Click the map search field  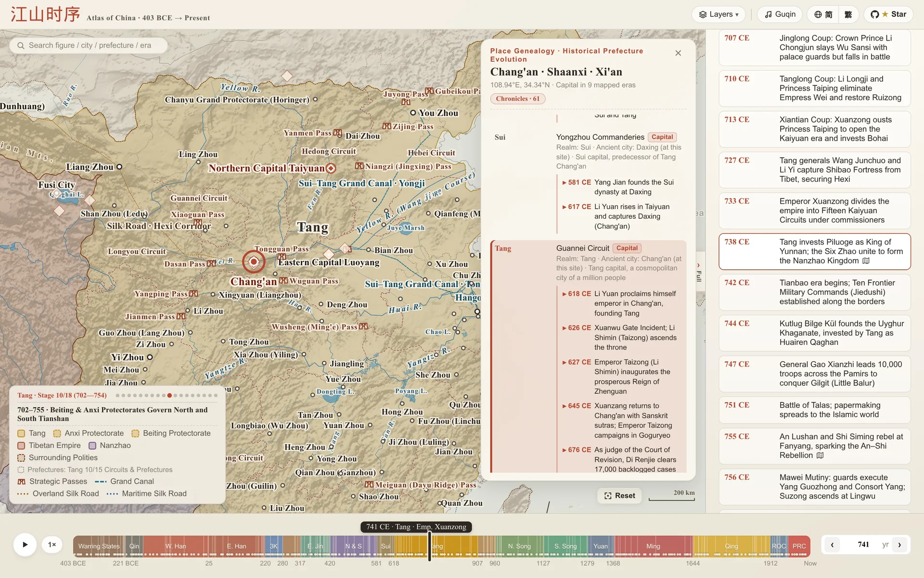pyautogui.click(x=89, y=45)
